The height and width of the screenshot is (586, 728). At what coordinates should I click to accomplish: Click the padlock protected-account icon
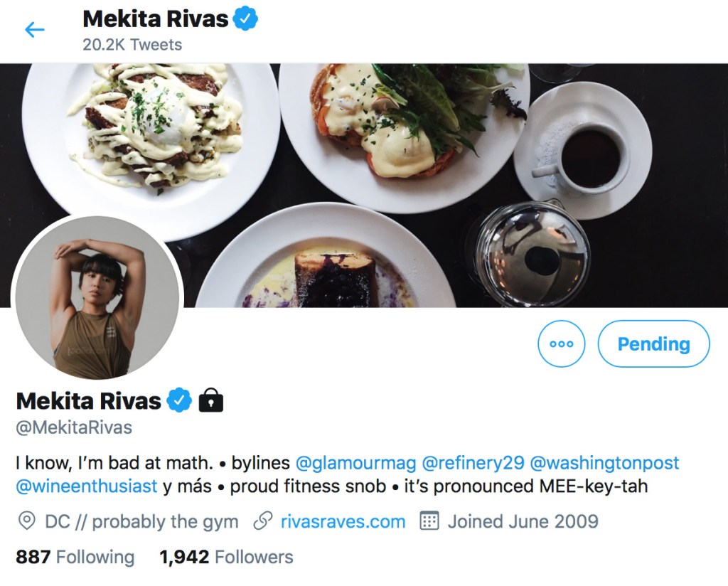[x=210, y=401]
